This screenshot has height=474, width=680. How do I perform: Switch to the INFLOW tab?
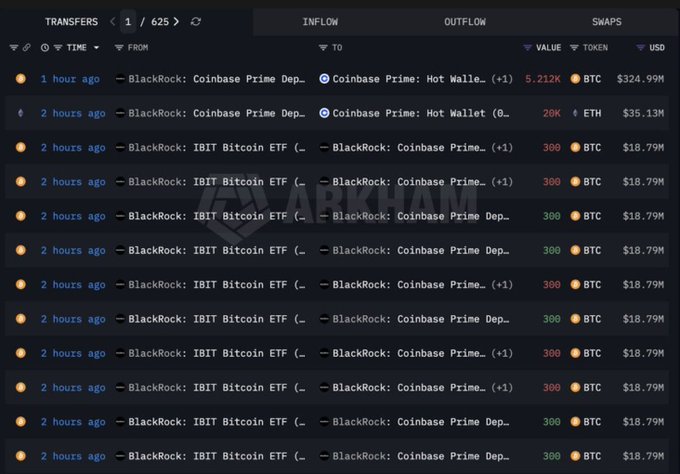(x=320, y=22)
